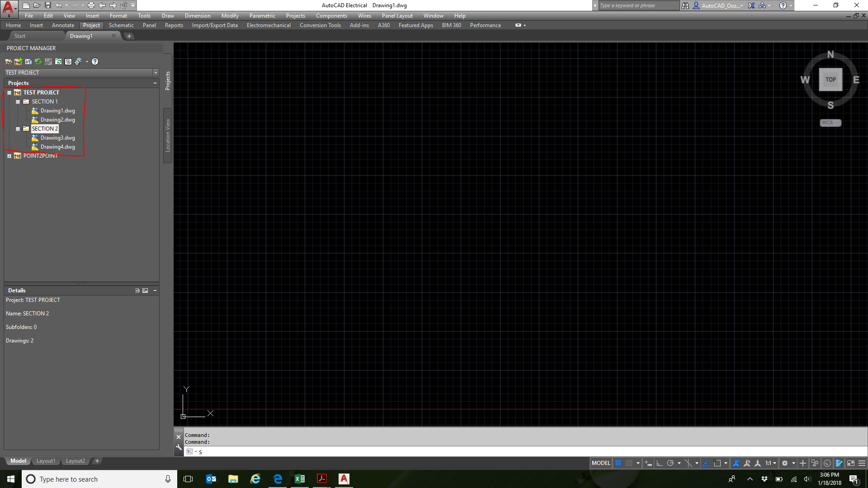The image size is (868, 488).
Task: Select Drawing3.dwg under SECTION 2
Action: click(58, 138)
